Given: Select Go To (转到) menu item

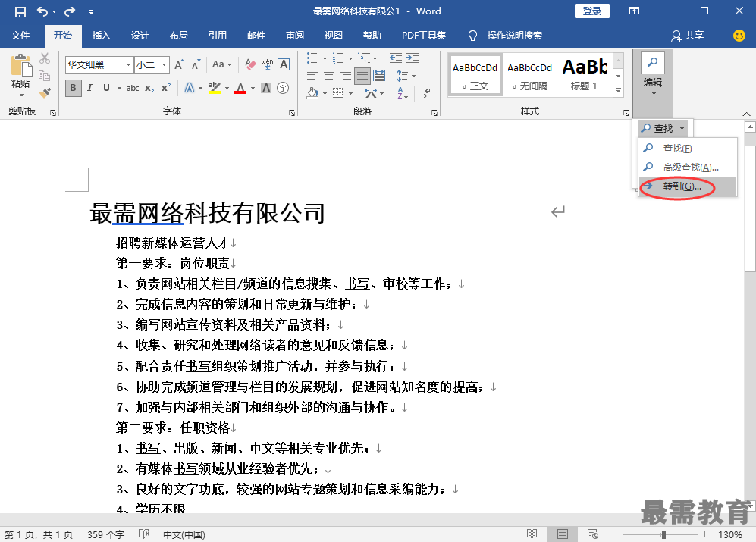Looking at the screenshot, I should coord(688,186).
